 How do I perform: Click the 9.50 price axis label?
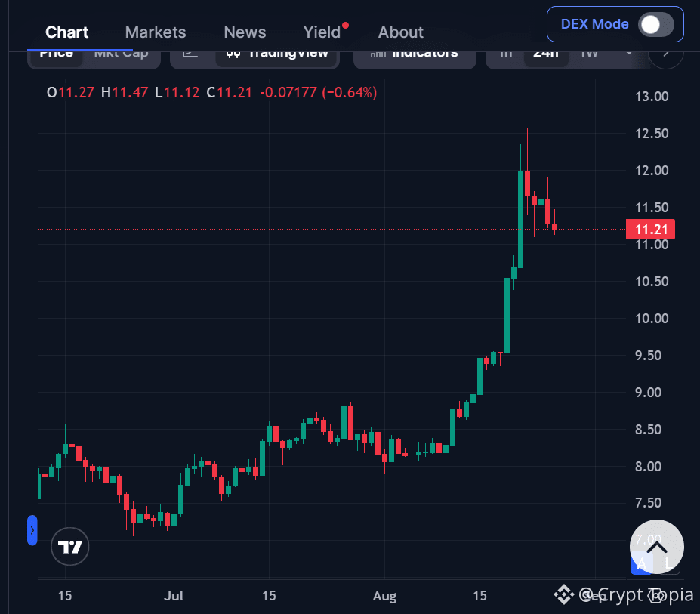coord(648,356)
